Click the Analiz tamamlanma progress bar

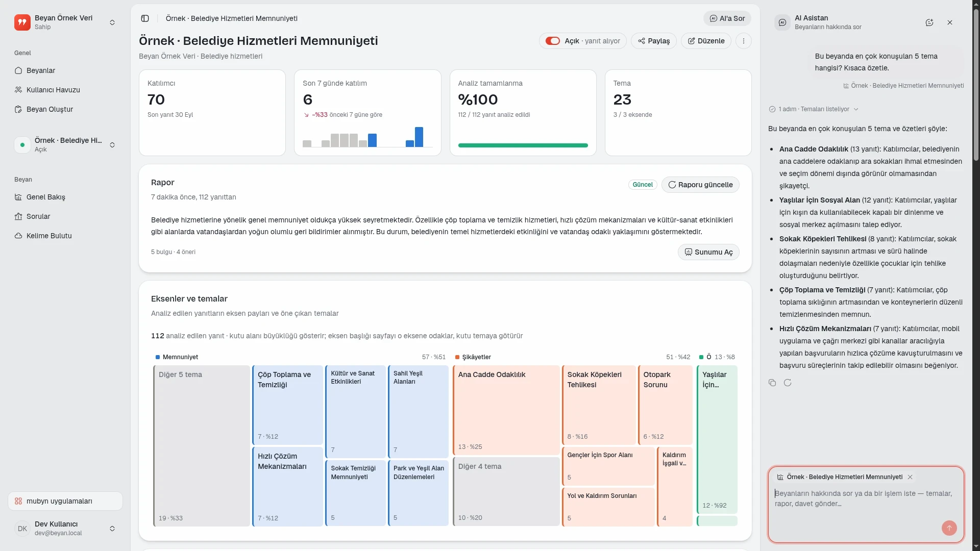(523, 145)
